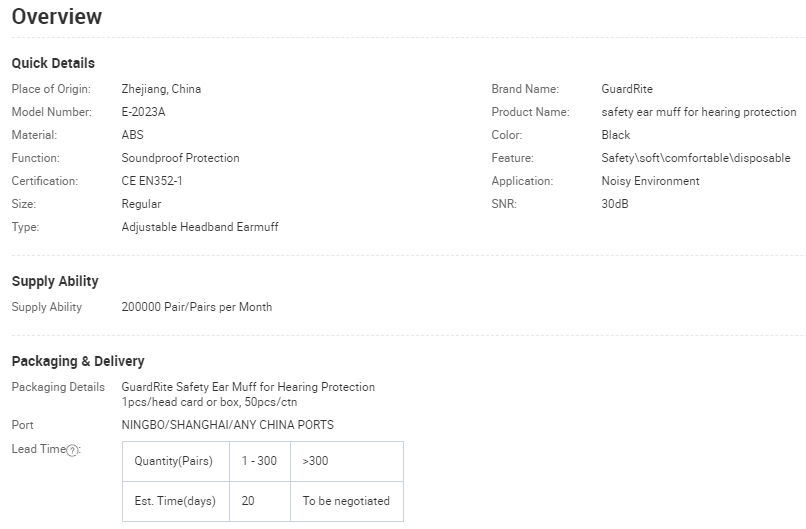Click the E-2023A model number value
The height and width of the screenshot is (529, 806).
tap(143, 112)
